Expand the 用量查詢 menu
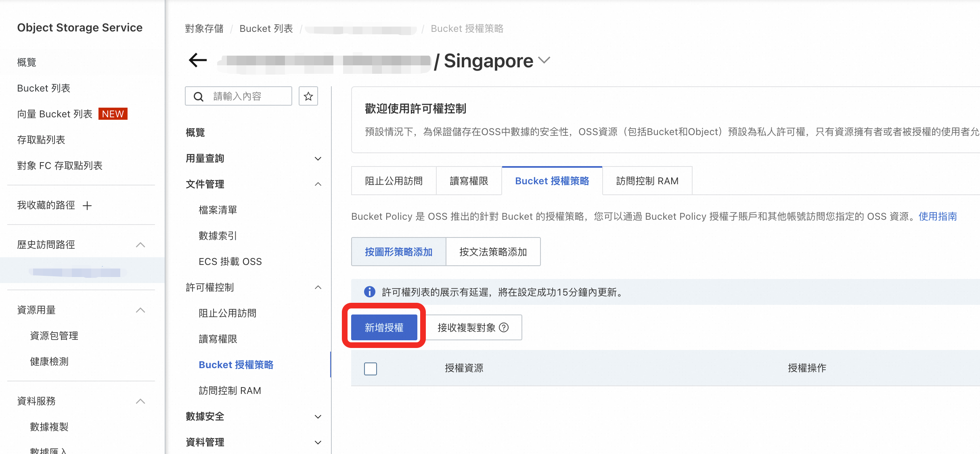Viewport: 980px width, 454px height. 318,158
